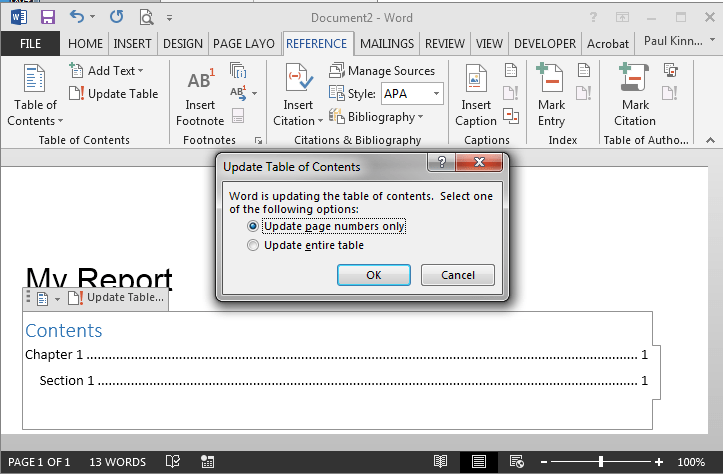Open the FILE tab
Screen dimensions: 723x474
[x=30, y=44]
